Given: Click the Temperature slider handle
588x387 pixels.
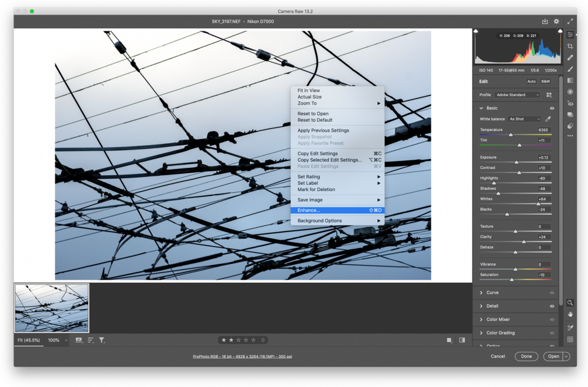Looking at the screenshot, I should click(x=511, y=135).
